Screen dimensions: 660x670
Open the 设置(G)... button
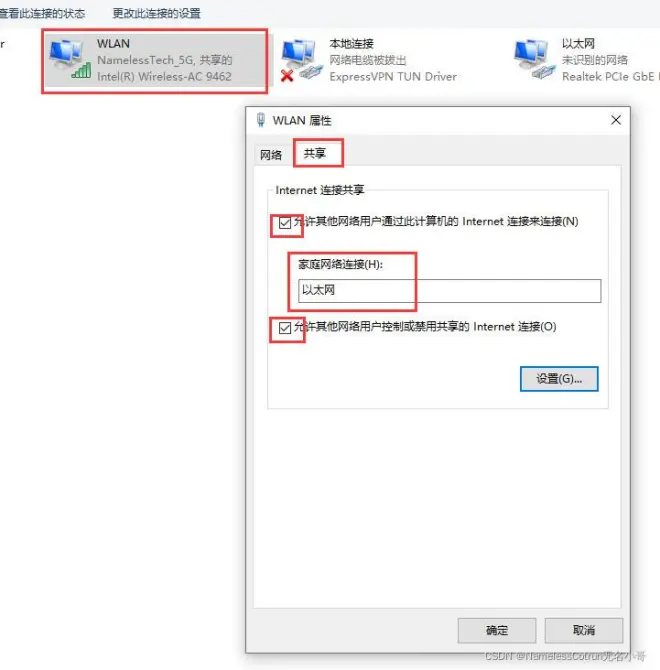tap(559, 379)
